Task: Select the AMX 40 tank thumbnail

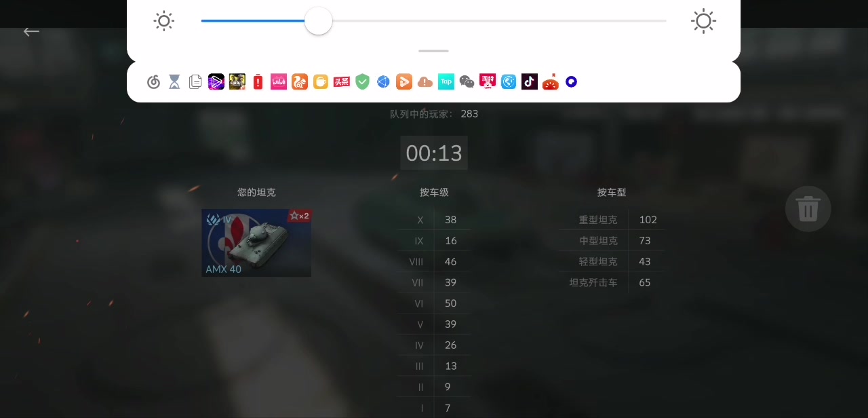Action: [256, 243]
